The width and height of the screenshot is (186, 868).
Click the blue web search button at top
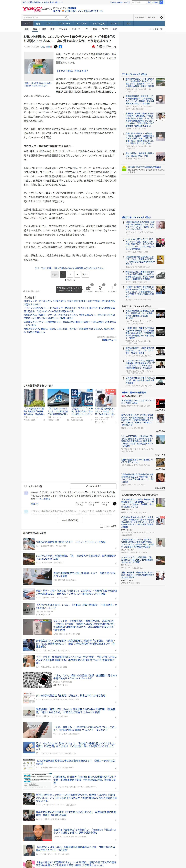161,2
